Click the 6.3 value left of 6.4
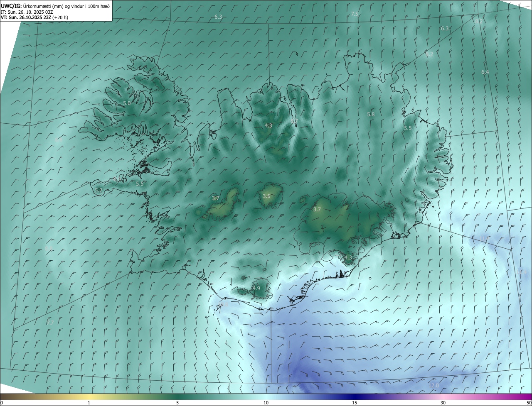This screenshot has height=406, width=532. 445,28
